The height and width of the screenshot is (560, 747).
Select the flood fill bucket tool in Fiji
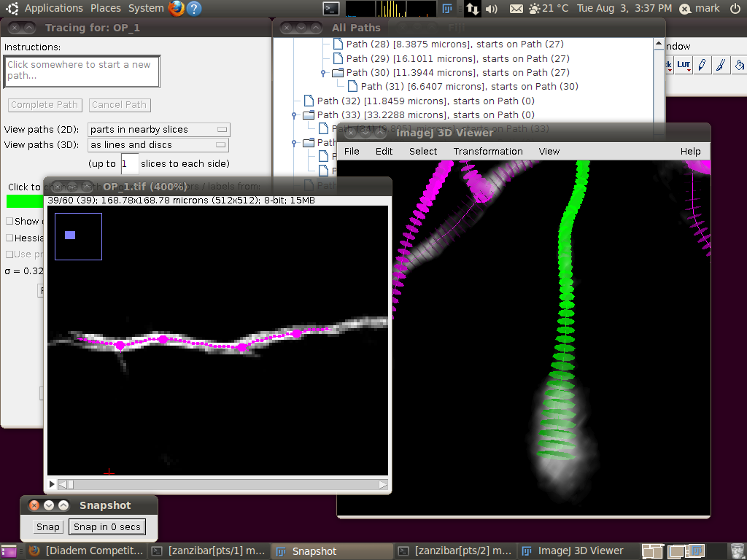coord(739,65)
